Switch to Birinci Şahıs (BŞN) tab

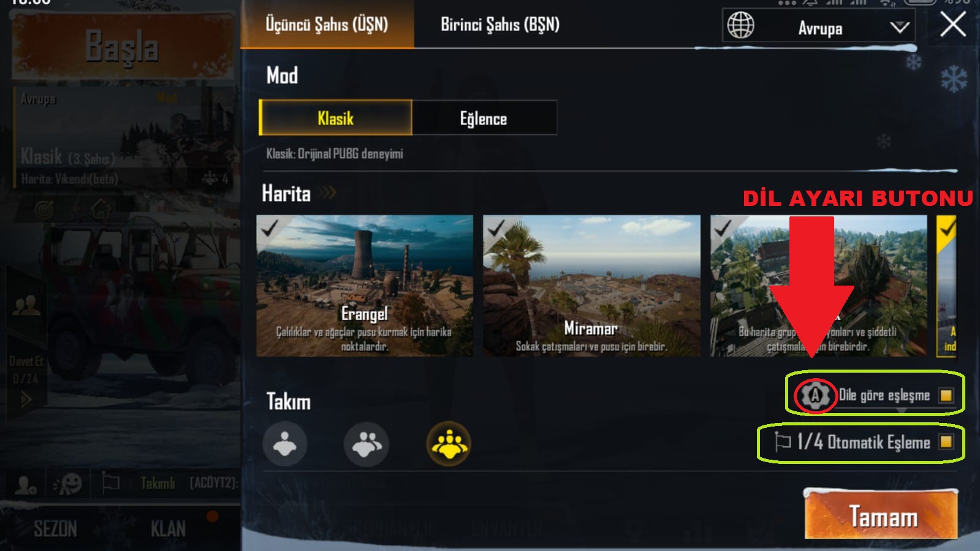coord(500,25)
